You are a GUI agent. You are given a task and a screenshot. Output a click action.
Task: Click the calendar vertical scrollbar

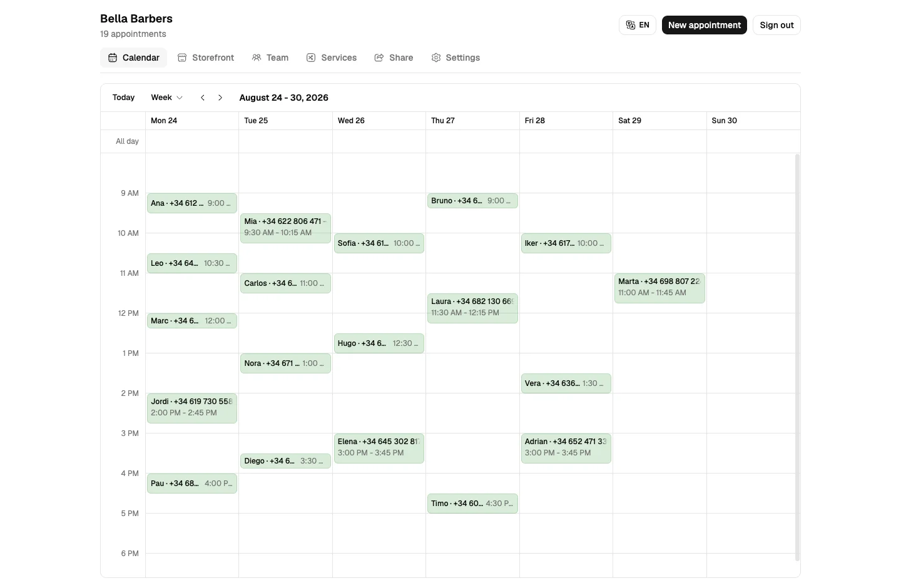[797, 357]
